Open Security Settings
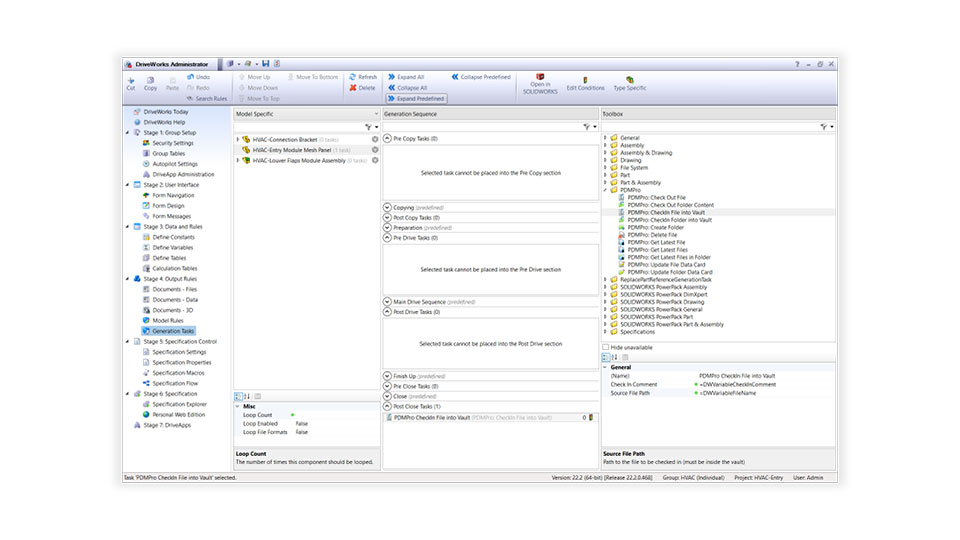This screenshot has height=540, width=960. click(x=173, y=143)
